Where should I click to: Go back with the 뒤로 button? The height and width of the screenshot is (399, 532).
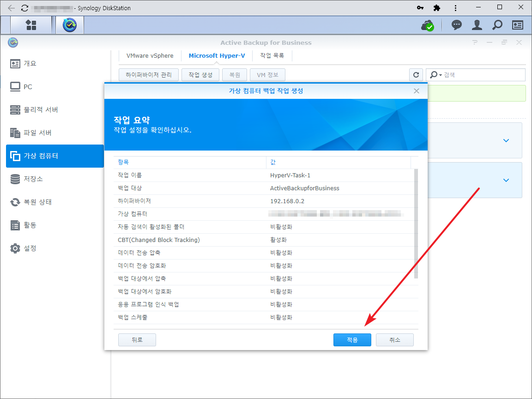click(137, 339)
